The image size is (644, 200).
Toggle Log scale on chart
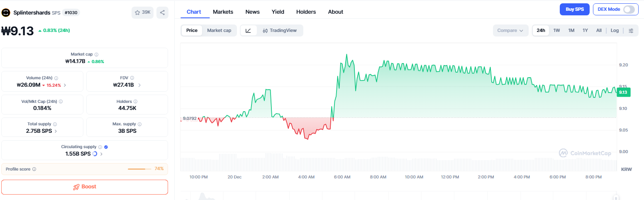click(615, 30)
